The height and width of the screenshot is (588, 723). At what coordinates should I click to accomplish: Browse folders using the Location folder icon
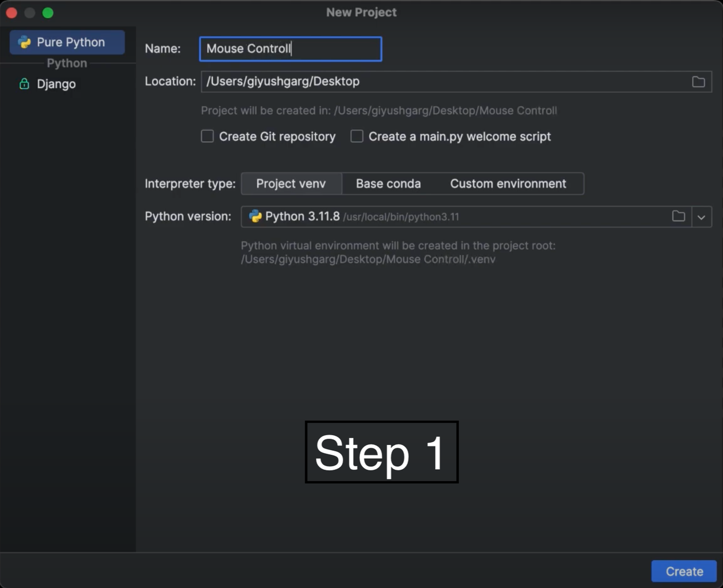point(698,82)
